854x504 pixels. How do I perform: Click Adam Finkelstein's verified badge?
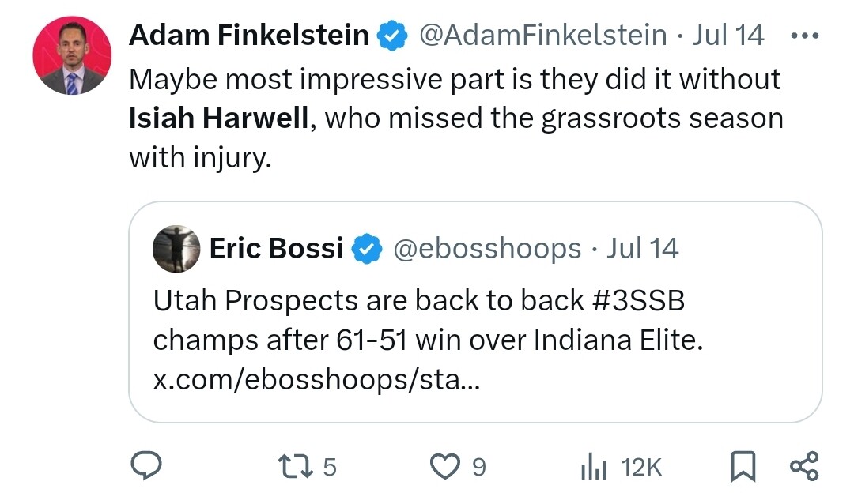tap(392, 36)
